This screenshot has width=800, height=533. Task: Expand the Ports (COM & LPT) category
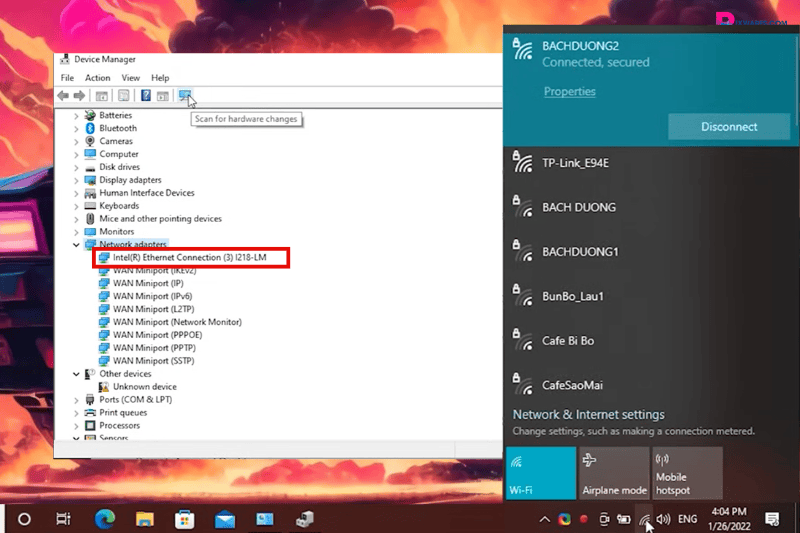(x=77, y=399)
